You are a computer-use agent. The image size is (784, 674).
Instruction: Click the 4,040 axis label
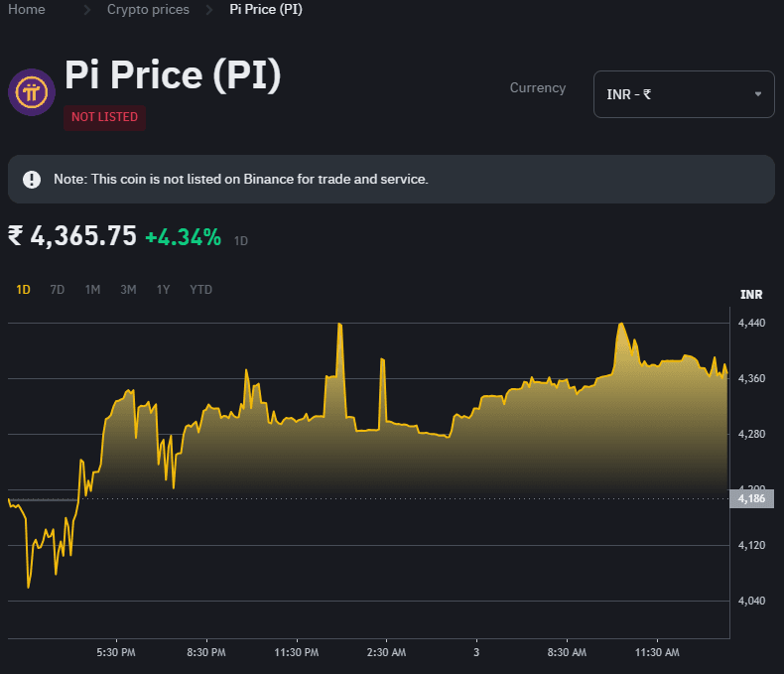751,601
